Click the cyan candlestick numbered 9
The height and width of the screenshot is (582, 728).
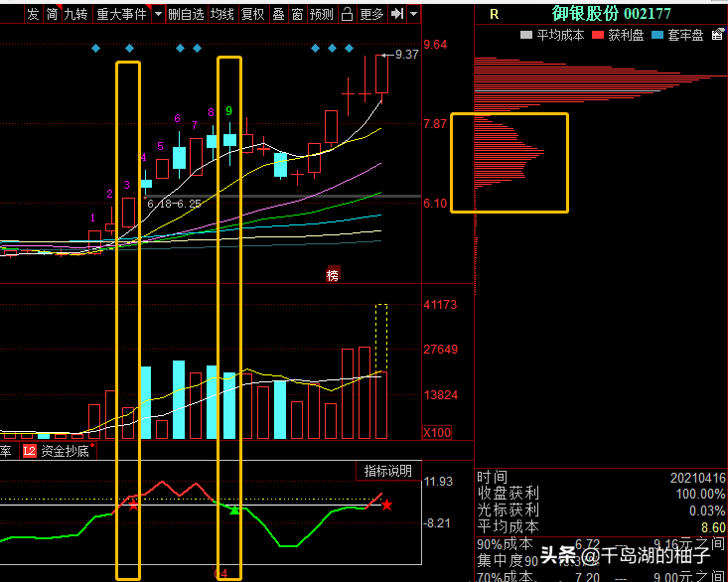229,140
